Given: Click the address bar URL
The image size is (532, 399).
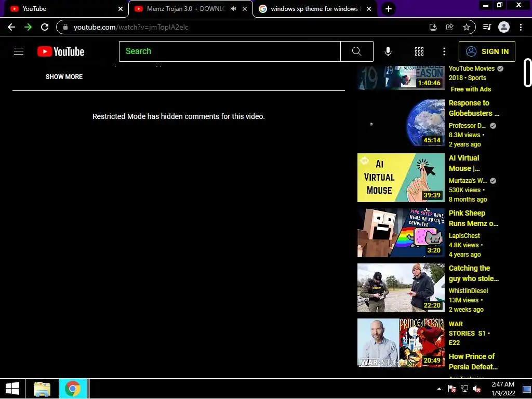Looking at the screenshot, I should pos(130,27).
